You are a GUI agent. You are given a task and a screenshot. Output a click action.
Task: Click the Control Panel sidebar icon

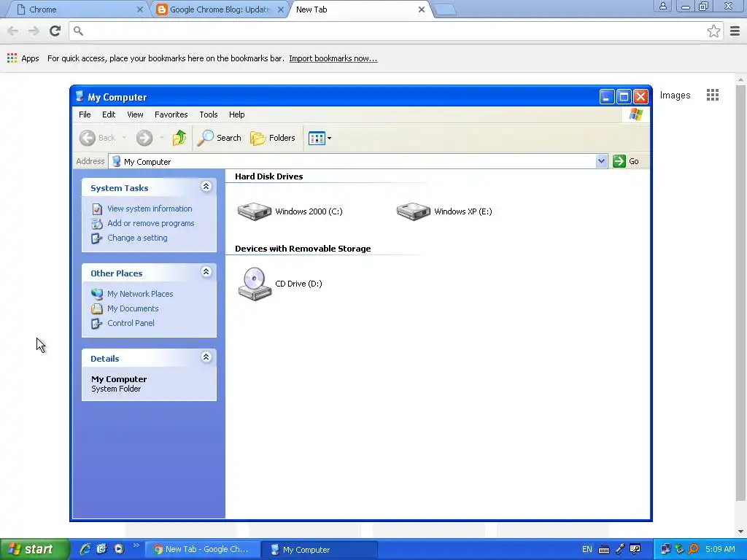(97, 324)
